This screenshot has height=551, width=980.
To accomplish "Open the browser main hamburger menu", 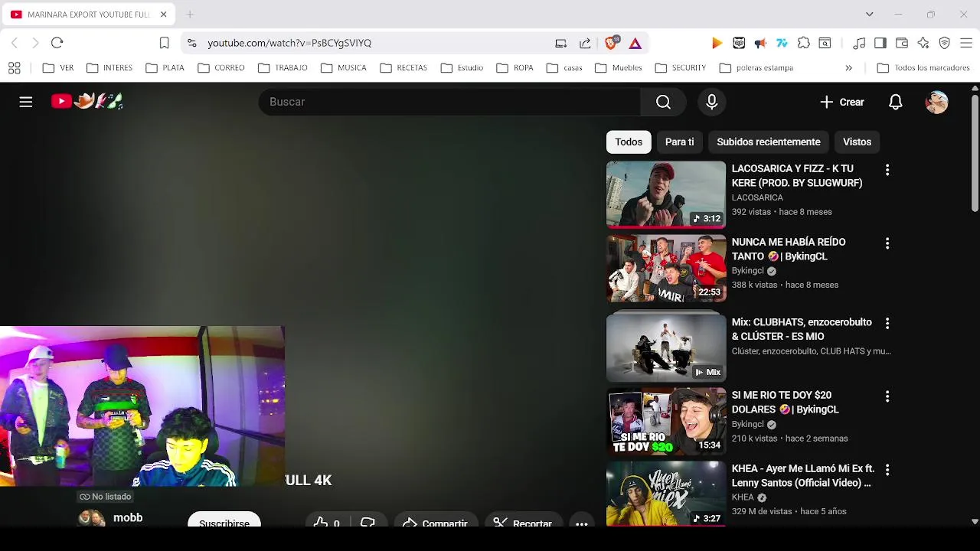I will pos(966,43).
